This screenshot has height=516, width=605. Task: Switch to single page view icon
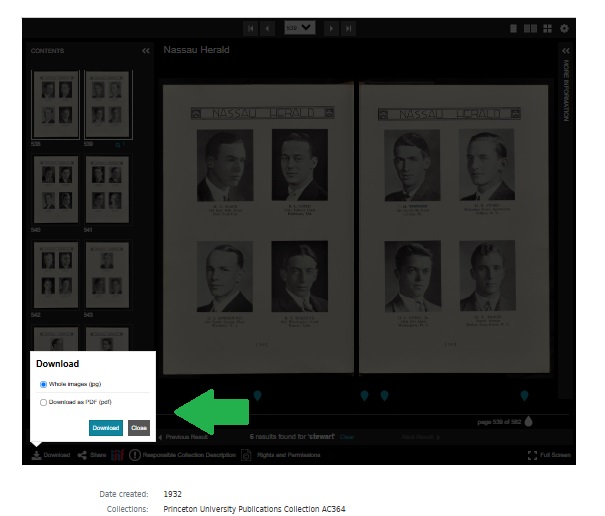(513, 29)
